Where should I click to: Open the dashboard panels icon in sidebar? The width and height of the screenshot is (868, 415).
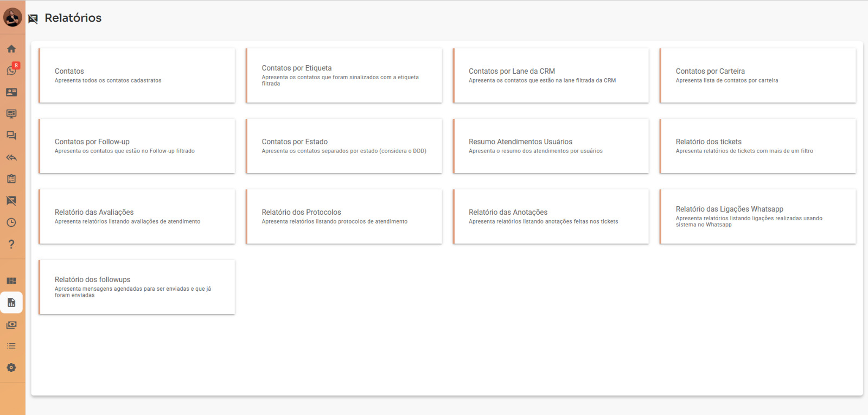tap(11, 281)
